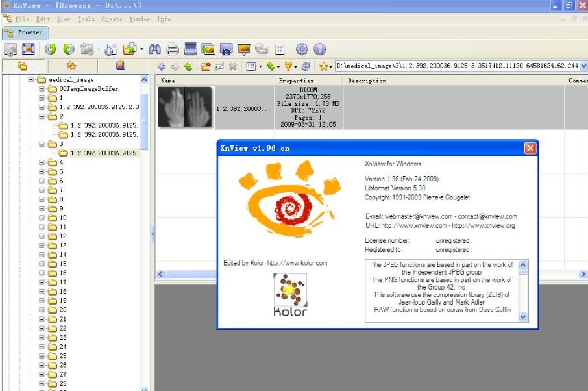Open Search with the binoculars icon

(x=155, y=49)
